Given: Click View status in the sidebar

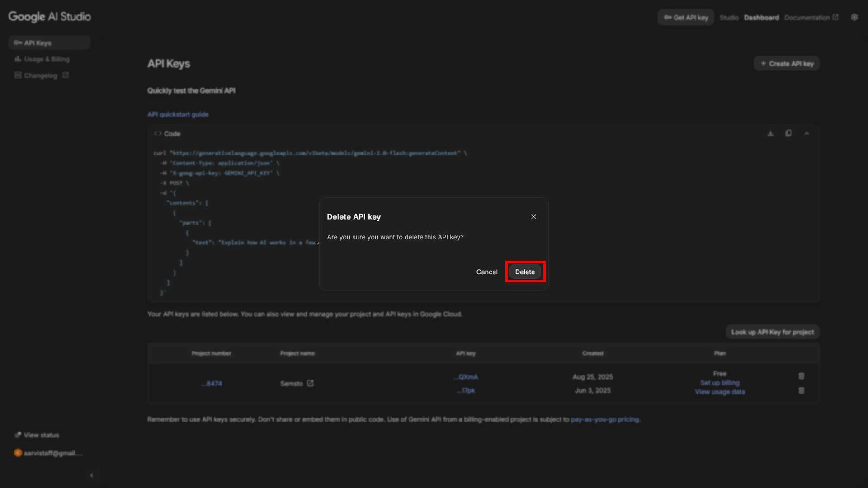Looking at the screenshot, I should pyautogui.click(x=37, y=435).
